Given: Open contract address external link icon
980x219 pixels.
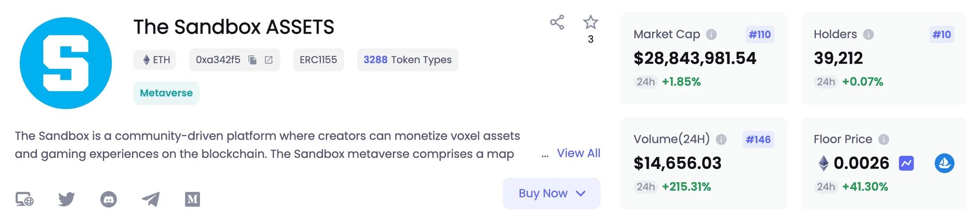Looking at the screenshot, I should click(269, 60).
